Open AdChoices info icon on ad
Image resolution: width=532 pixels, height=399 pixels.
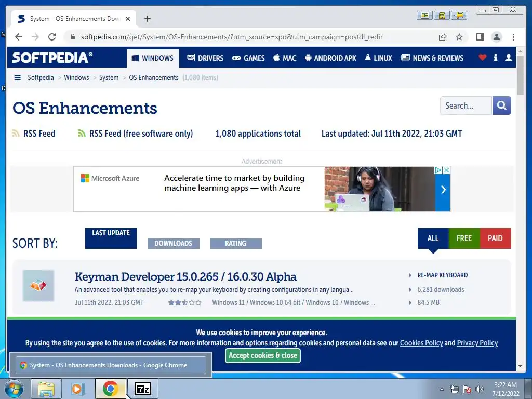438,170
